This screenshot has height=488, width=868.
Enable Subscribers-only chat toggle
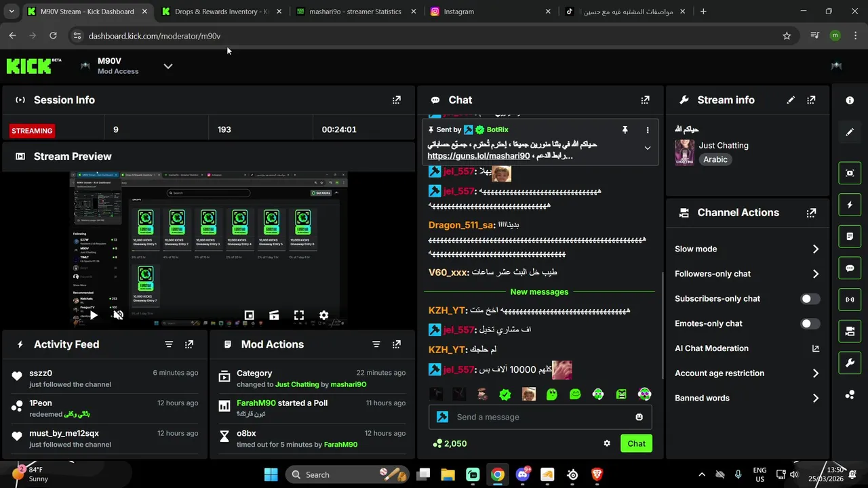[810, 299]
